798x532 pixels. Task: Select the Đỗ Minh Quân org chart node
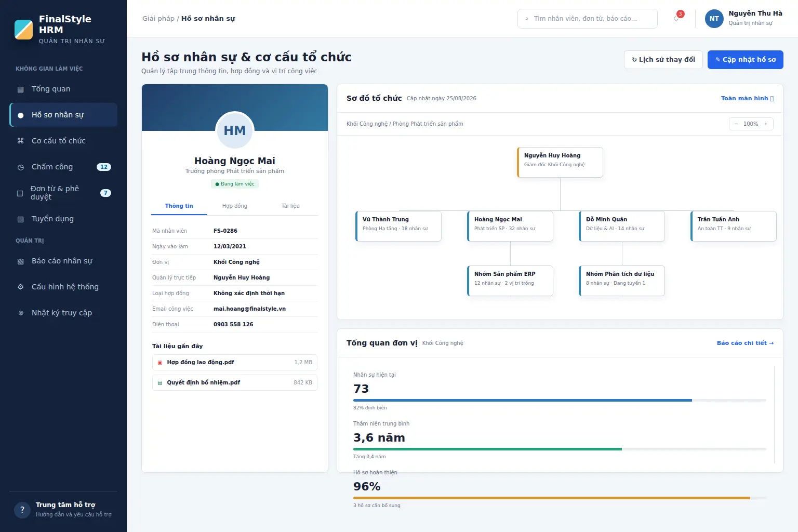[622, 226]
